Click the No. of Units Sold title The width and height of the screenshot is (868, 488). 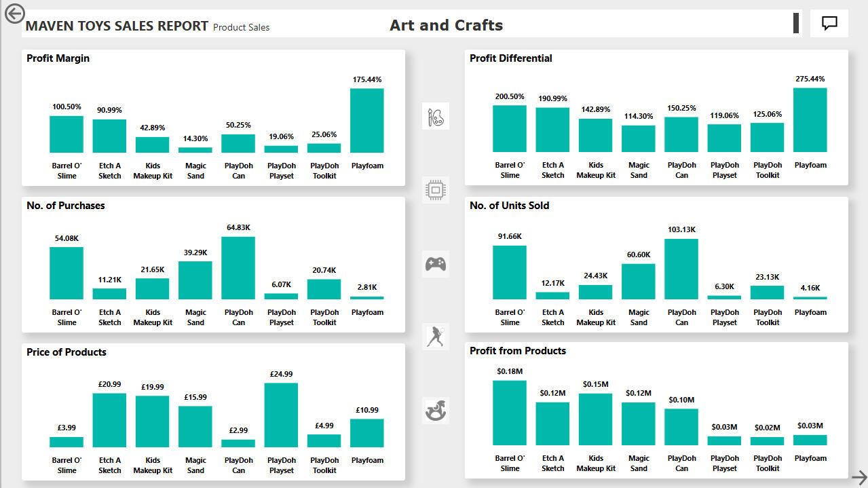pyautogui.click(x=510, y=206)
